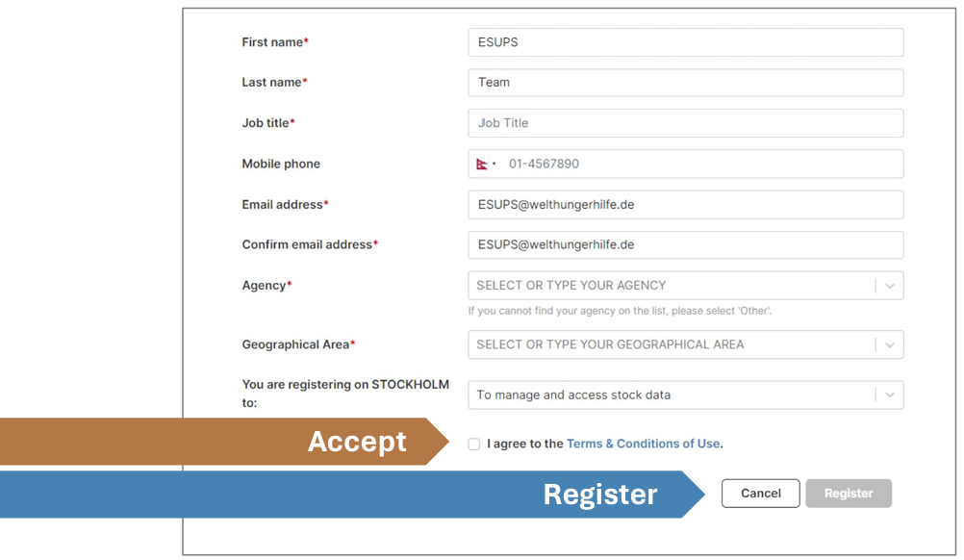Click the Nepal flag country selector
The width and height of the screenshot is (964, 560).
coord(482,165)
